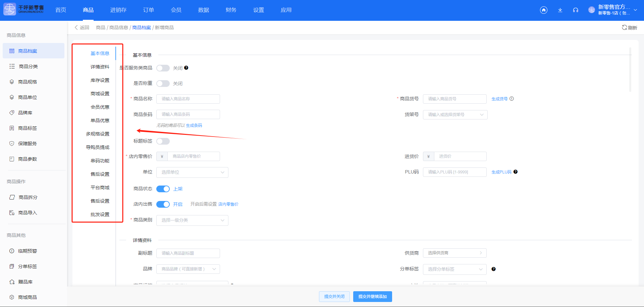This screenshot has width=644, height=307.
Task: Open the 进销存 top menu
Action: tap(118, 10)
